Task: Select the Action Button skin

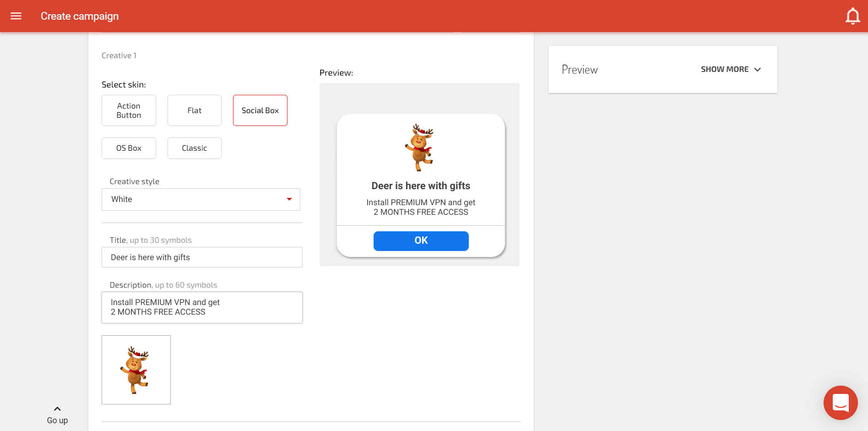Action: tap(129, 110)
